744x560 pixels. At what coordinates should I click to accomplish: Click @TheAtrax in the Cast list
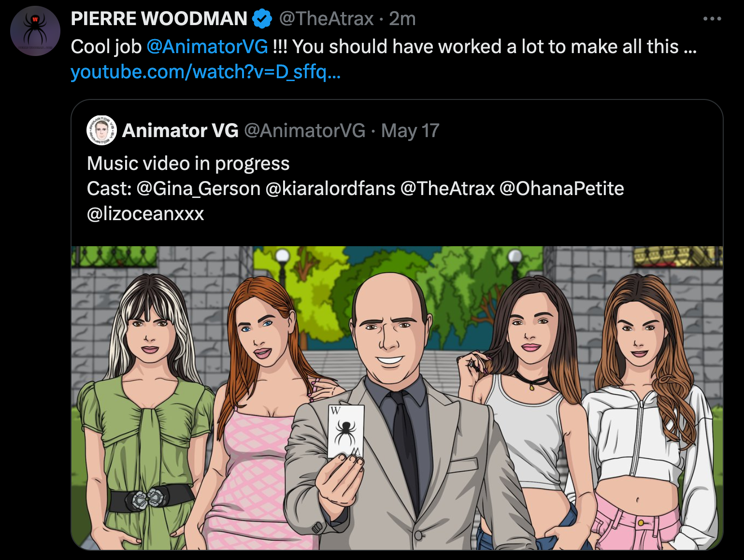coord(447,189)
